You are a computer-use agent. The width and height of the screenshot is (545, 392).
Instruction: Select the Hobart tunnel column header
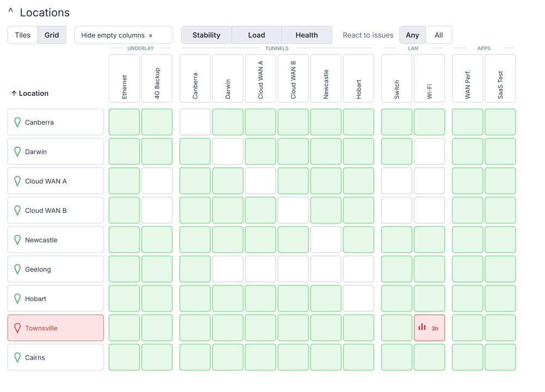[x=359, y=78]
